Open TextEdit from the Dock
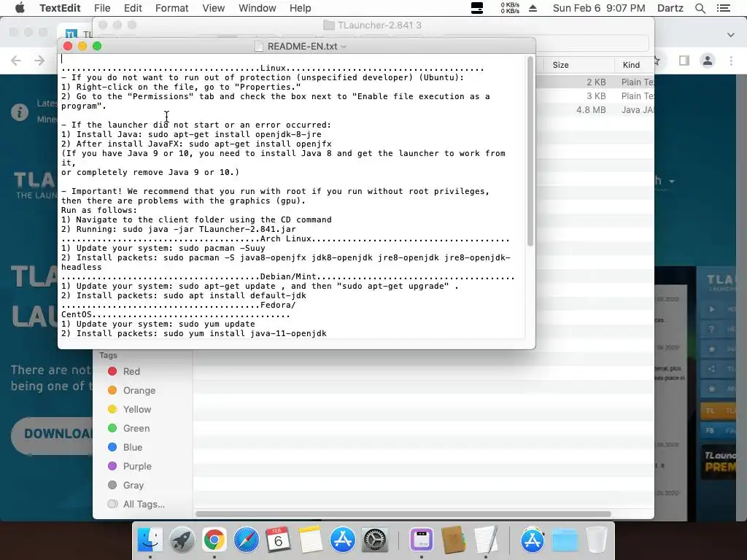747x560 pixels. click(485, 540)
